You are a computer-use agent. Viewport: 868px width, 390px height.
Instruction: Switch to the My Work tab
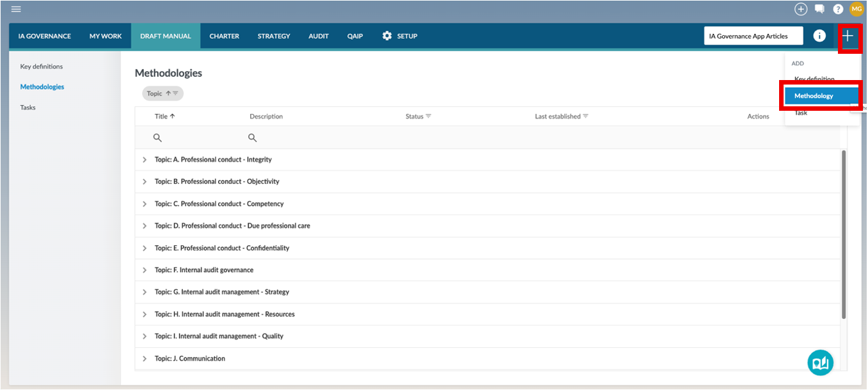coord(106,37)
